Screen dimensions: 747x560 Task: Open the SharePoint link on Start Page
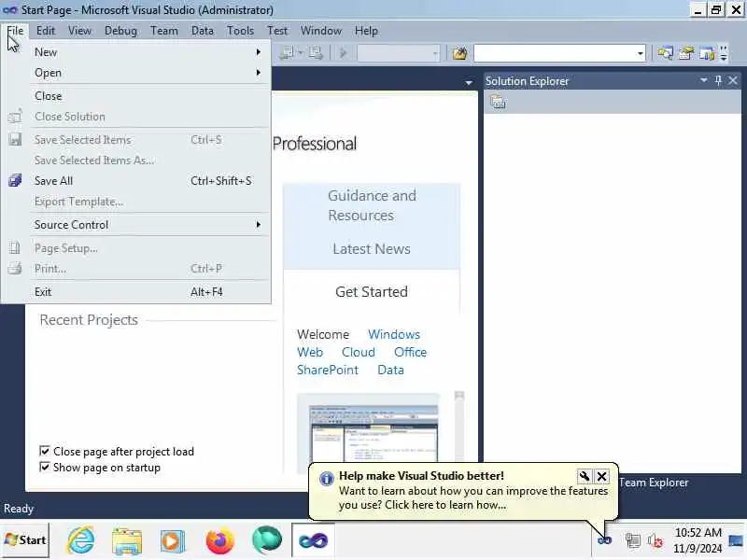pos(328,370)
